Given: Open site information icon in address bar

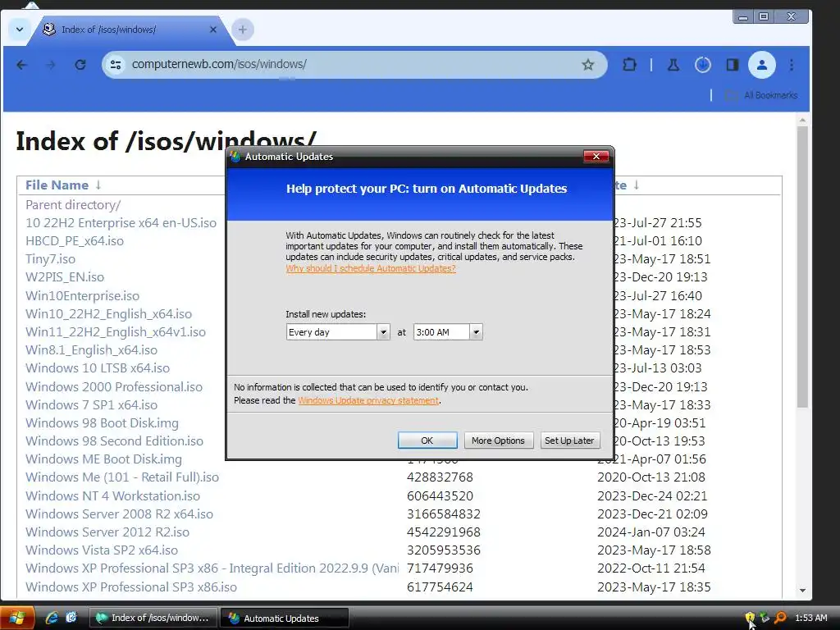Looking at the screenshot, I should pos(116,65).
